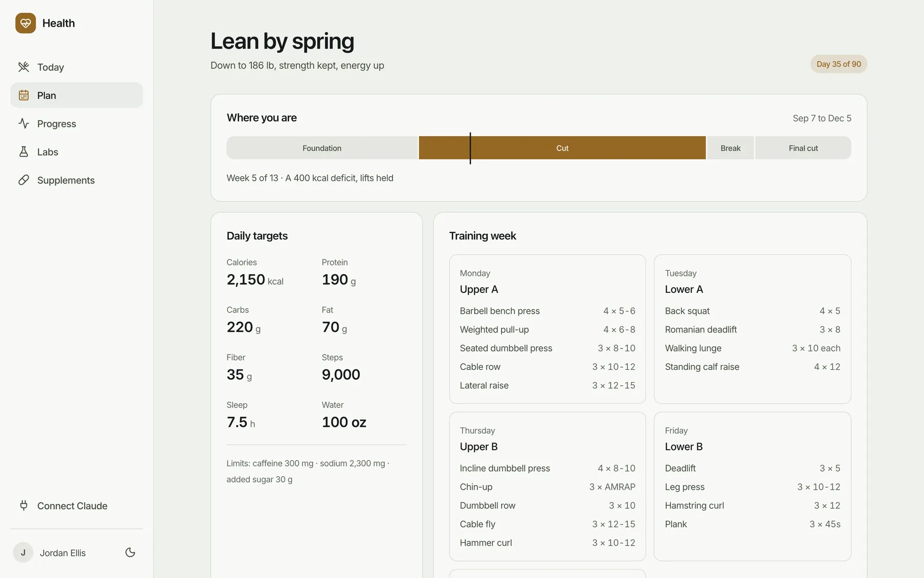Select the Break phase segment
The image size is (924, 578).
pyautogui.click(x=730, y=148)
